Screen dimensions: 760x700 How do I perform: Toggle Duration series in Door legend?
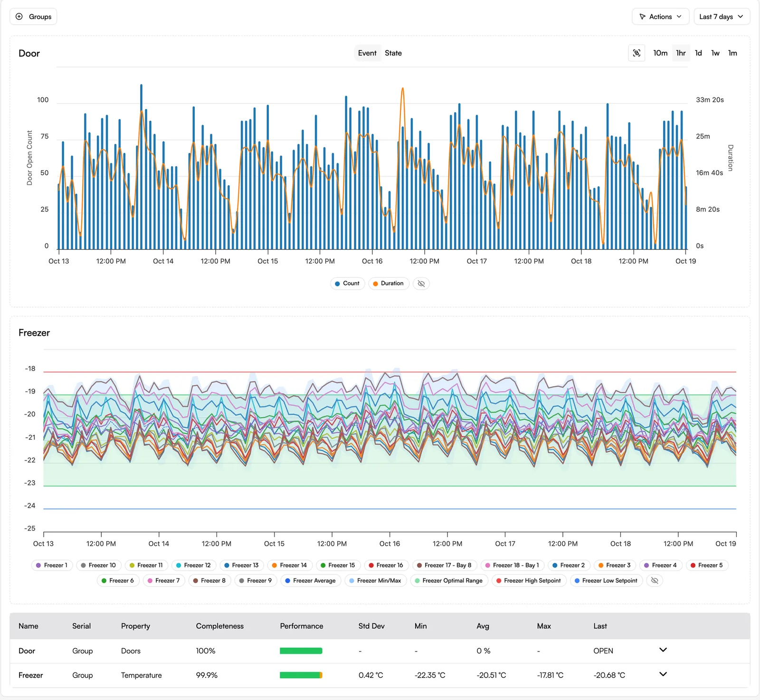tap(389, 284)
